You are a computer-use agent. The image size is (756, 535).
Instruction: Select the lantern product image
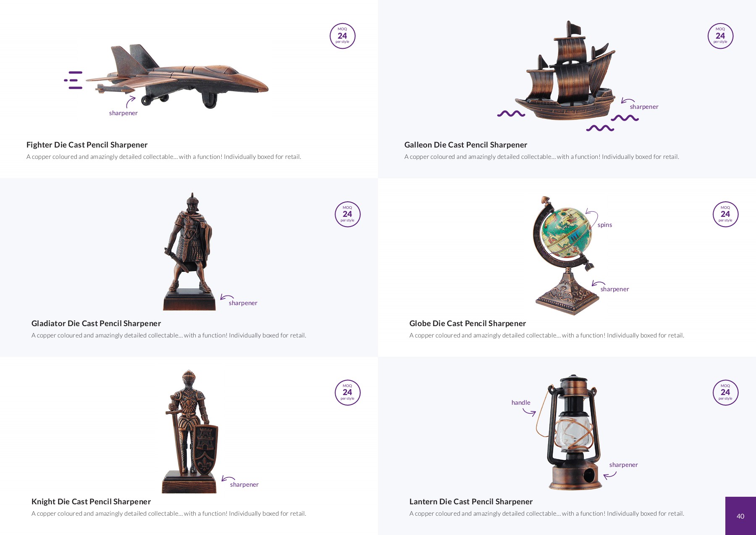(570, 432)
